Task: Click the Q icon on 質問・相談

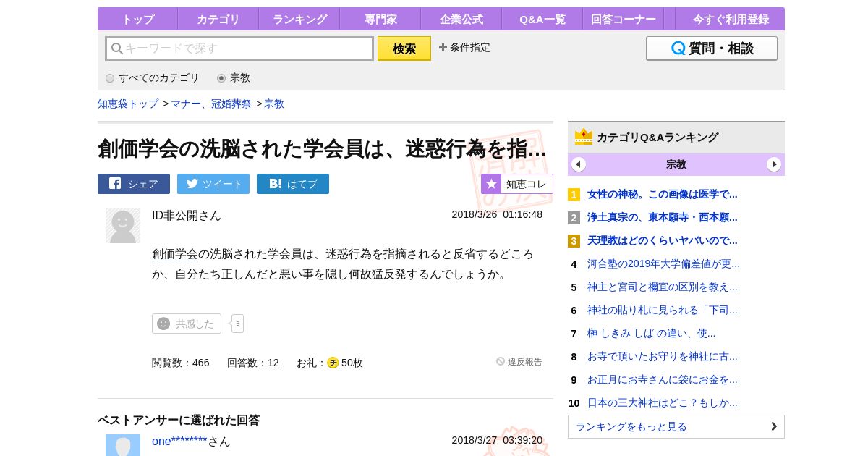Action: pos(678,48)
